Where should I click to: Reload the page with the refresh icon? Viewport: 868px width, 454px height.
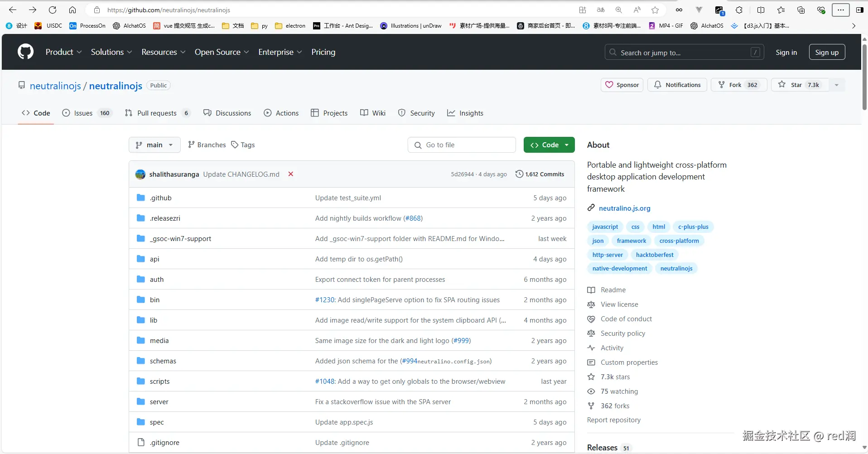point(53,10)
